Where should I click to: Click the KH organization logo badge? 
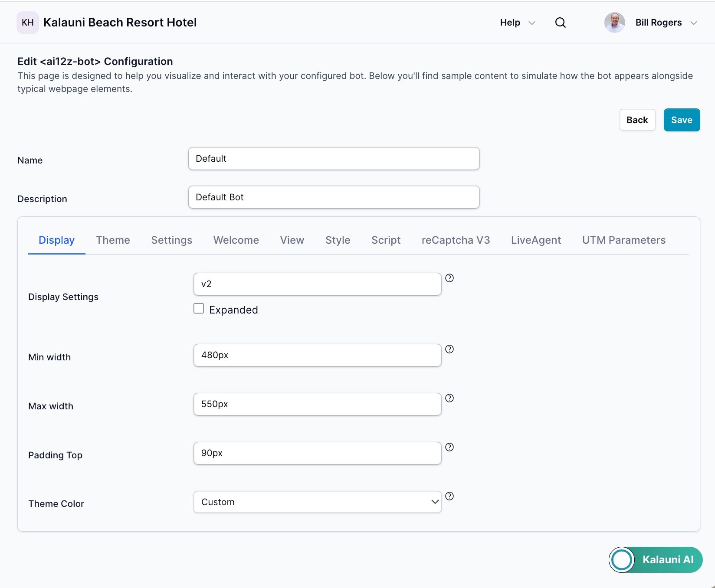[27, 23]
